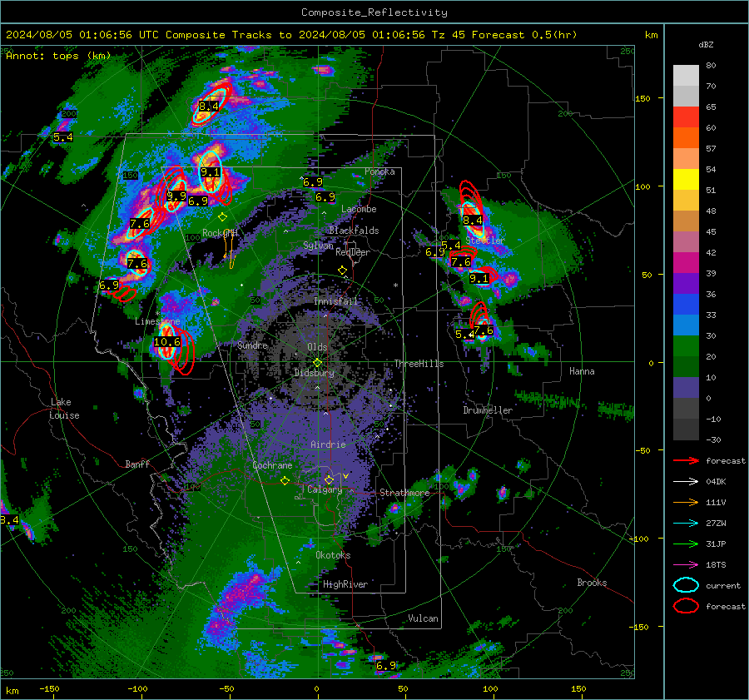Screen dimensions: 749x700
Task: Click the ThreeHills town label
Action: click(419, 364)
